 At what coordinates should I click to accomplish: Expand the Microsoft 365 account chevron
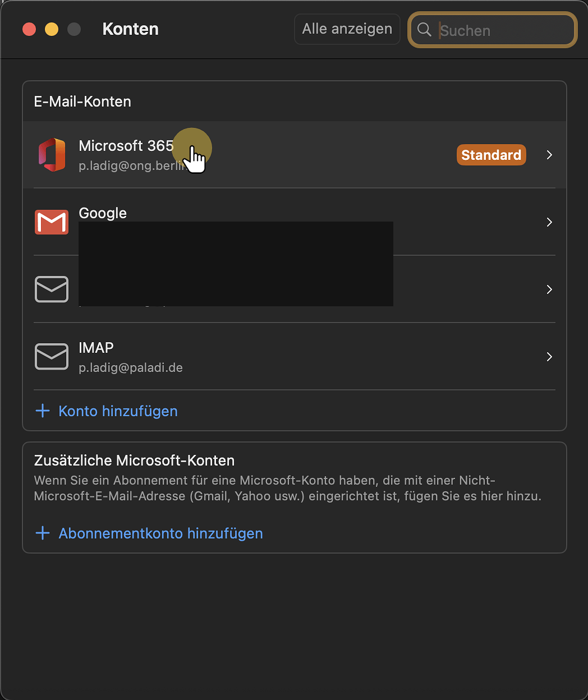[x=549, y=155]
